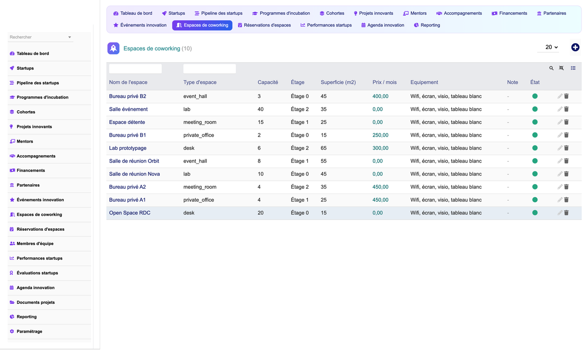Delete the Espace détente row
The image size is (588, 364).
pyautogui.click(x=566, y=122)
